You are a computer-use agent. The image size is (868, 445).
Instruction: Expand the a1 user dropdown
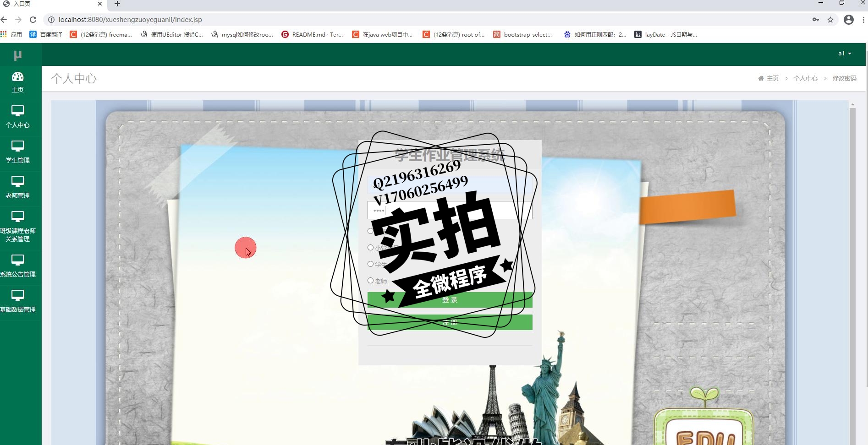point(845,54)
